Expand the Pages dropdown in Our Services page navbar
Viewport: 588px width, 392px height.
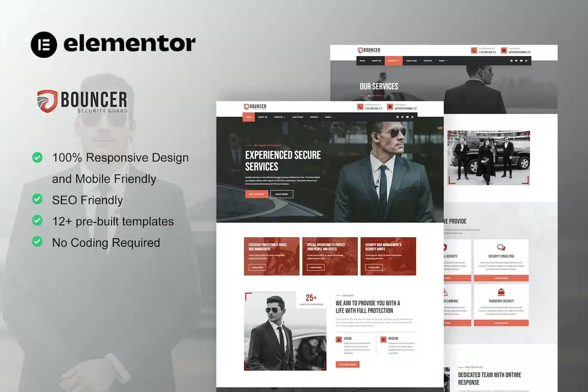443,61
